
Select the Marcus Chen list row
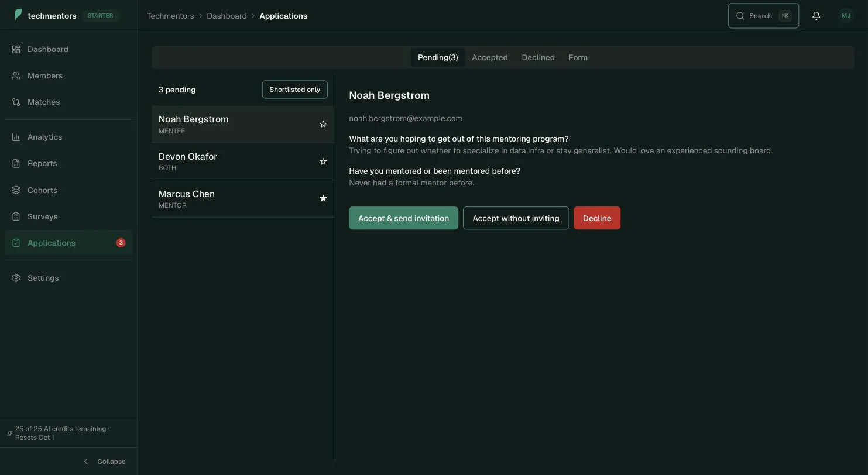point(243,198)
